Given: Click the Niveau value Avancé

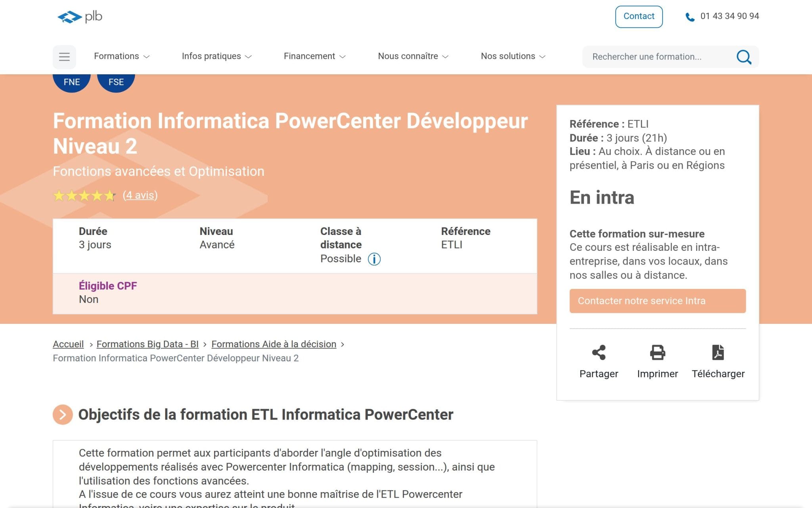Looking at the screenshot, I should click(217, 245).
